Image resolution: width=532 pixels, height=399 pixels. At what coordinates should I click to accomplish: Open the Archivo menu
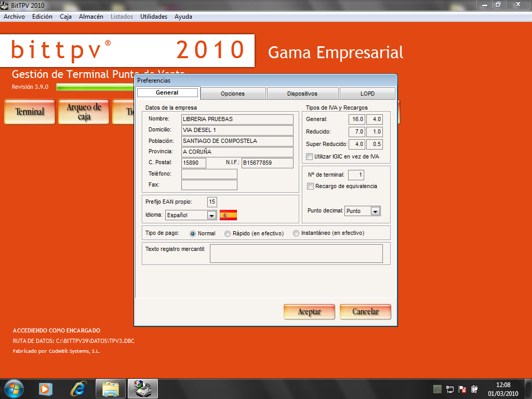14,17
